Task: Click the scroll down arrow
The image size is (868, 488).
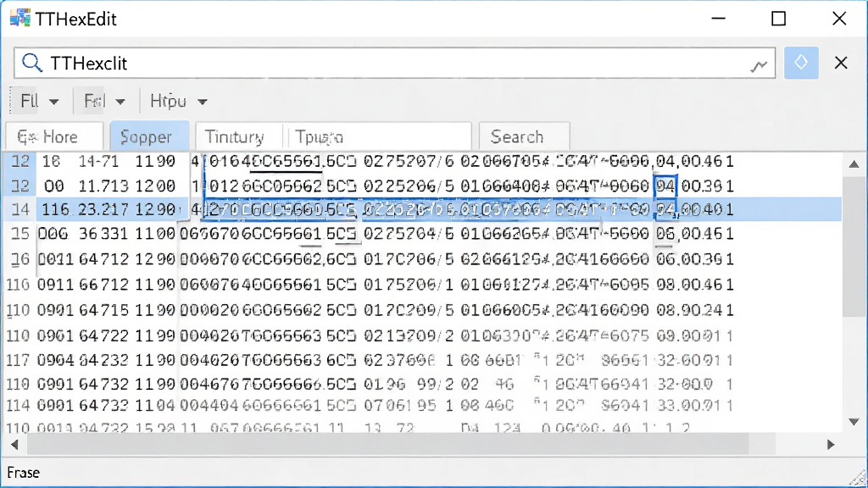Action: (x=854, y=422)
